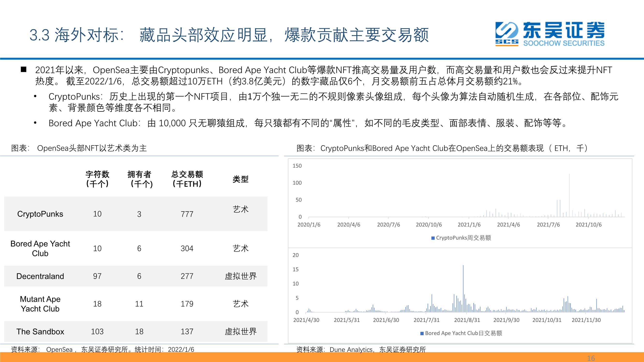This screenshot has width=644, height=362.
Task: Click The Sandbox type '虚拟世界'
Action: coord(241,332)
